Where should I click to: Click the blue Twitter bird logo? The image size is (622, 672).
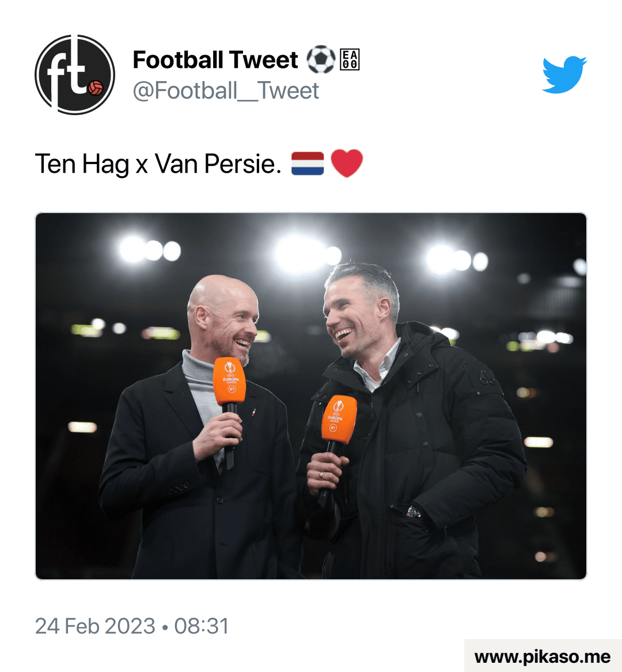point(564,74)
